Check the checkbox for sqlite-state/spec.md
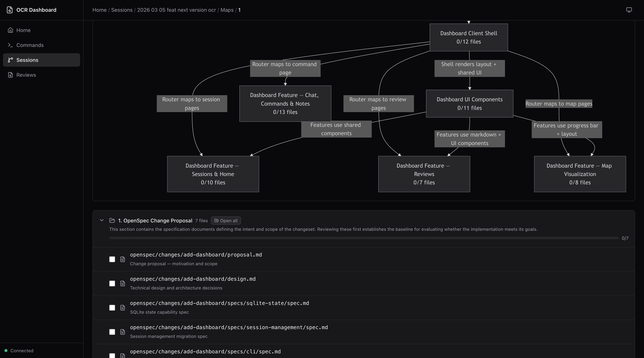 [112, 308]
